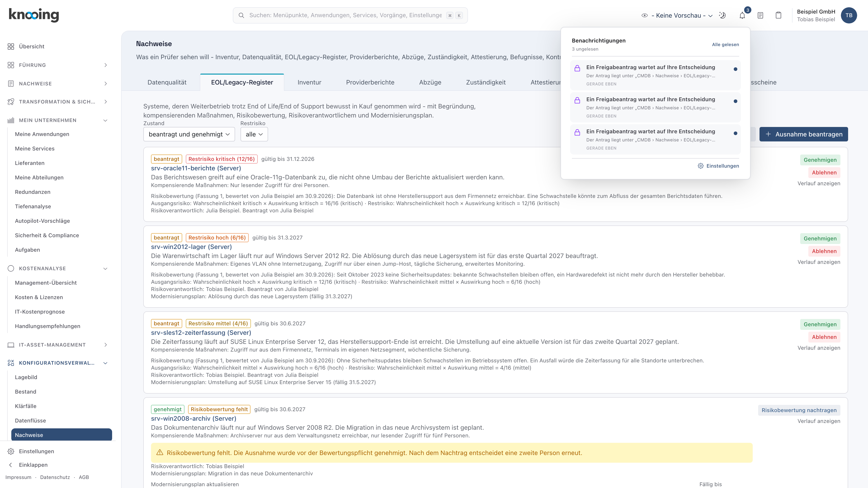Approve srv-oracle11-berichte with Genehmigen
868x488 pixels.
(820, 160)
